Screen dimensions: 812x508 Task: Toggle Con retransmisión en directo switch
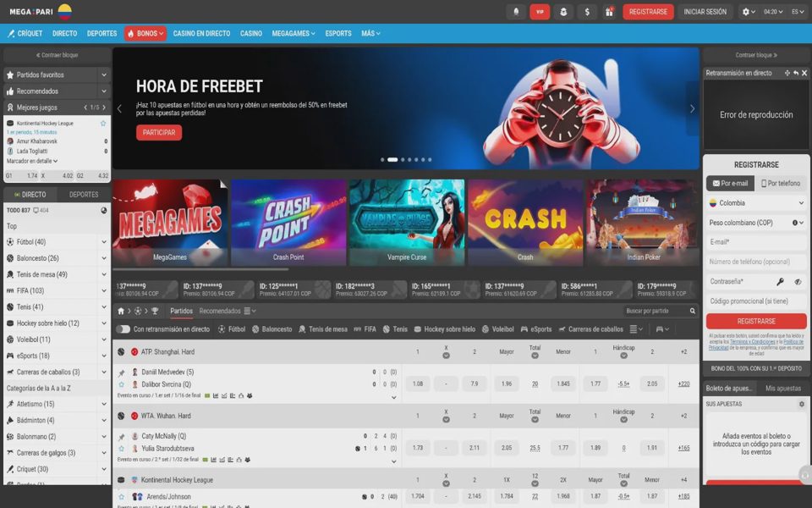coord(123,329)
